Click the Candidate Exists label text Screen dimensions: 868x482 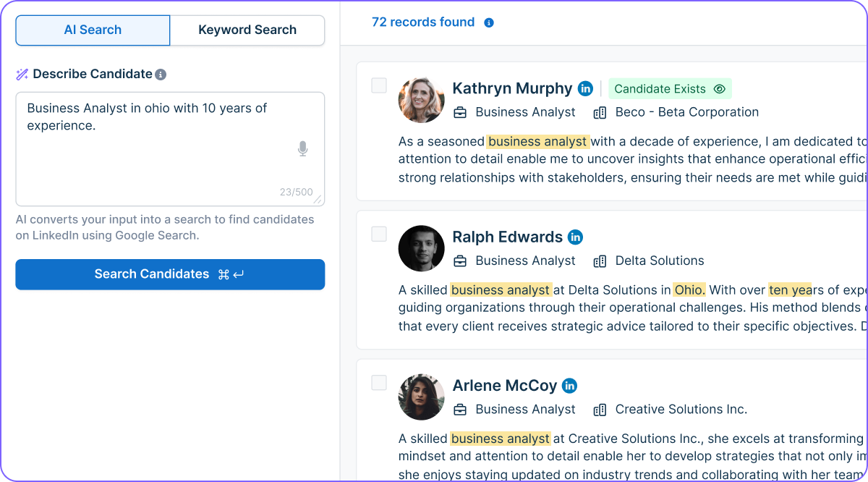(660, 89)
